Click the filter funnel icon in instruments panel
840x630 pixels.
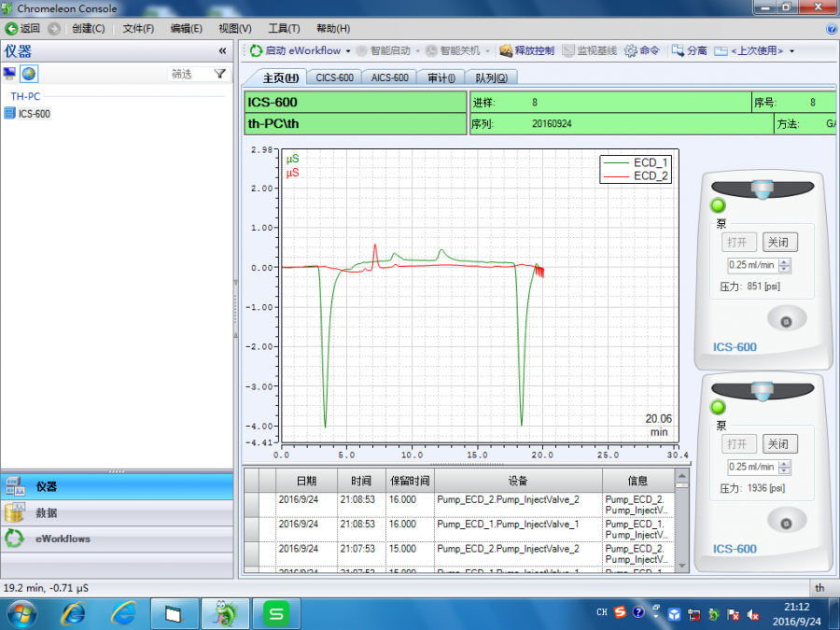(x=219, y=74)
